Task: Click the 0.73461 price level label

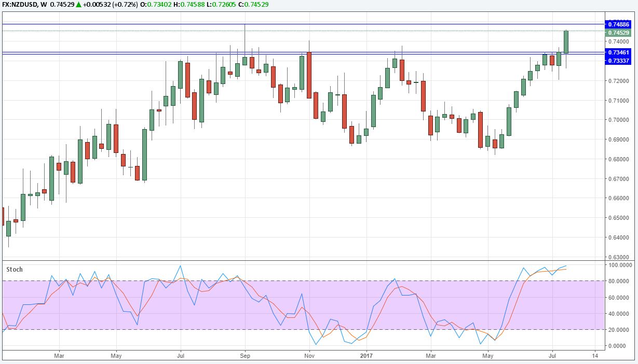Action: [x=618, y=52]
